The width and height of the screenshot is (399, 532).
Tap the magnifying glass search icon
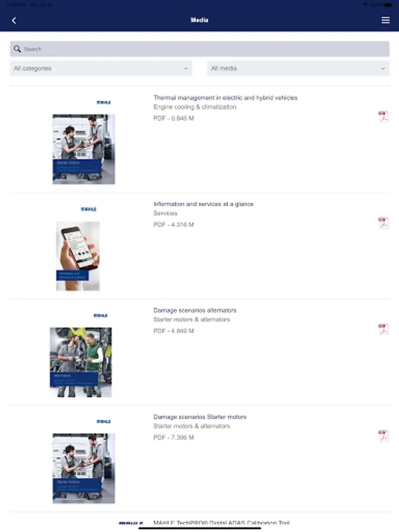click(17, 49)
